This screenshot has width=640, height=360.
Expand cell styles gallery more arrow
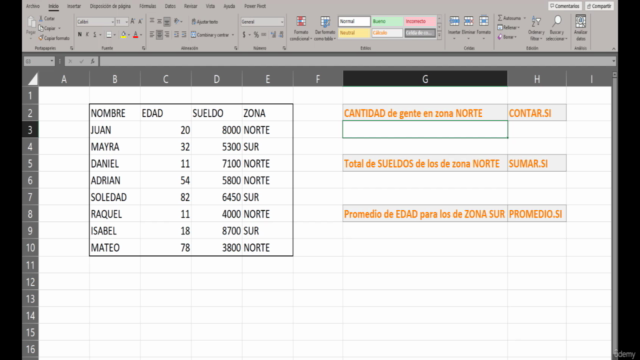[x=439, y=36]
